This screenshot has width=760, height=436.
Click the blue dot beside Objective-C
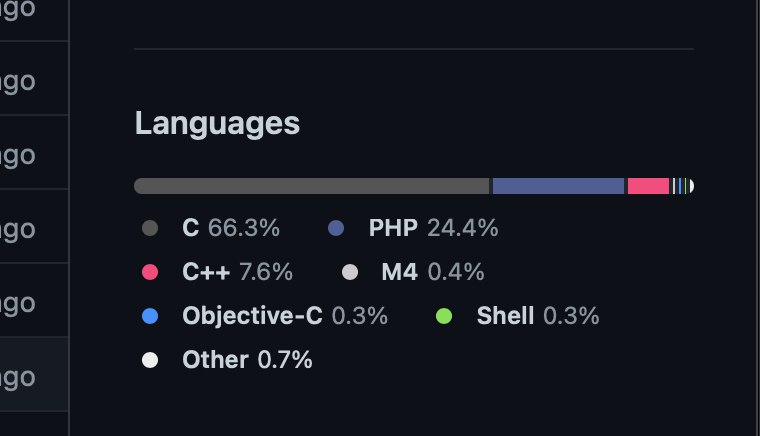coord(150,316)
